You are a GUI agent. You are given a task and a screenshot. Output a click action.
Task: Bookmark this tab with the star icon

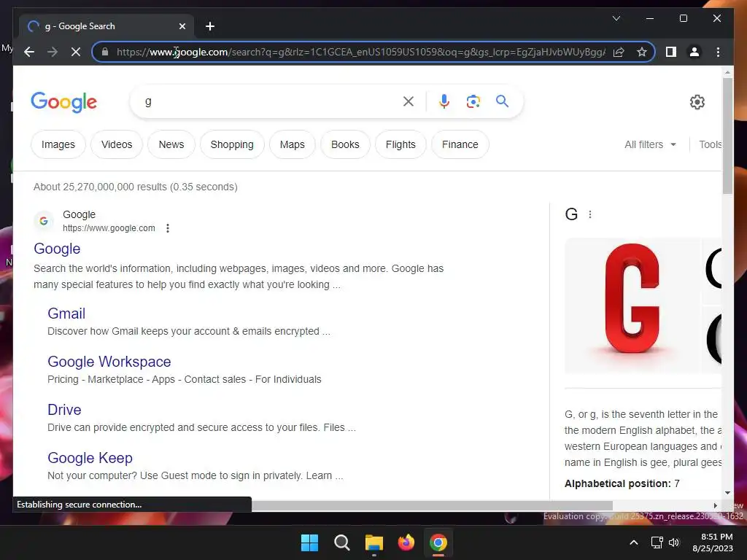[642, 52]
